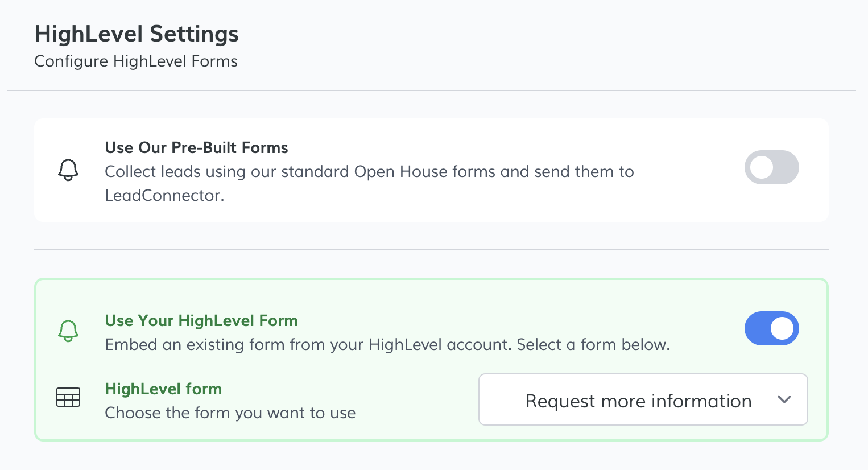Click the Configure HighLevel Forms subtitle

click(x=136, y=61)
